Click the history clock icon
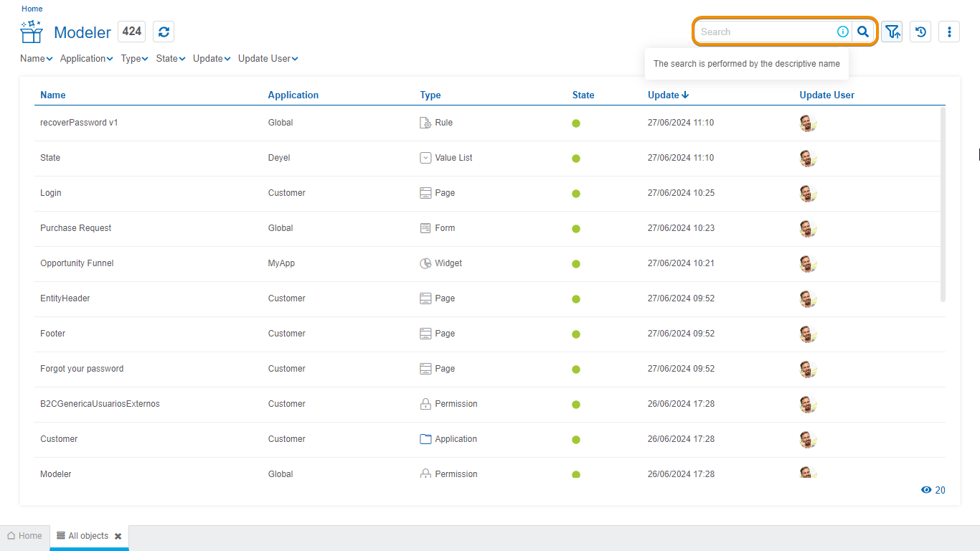The height and width of the screenshot is (551, 980). point(920,32)
